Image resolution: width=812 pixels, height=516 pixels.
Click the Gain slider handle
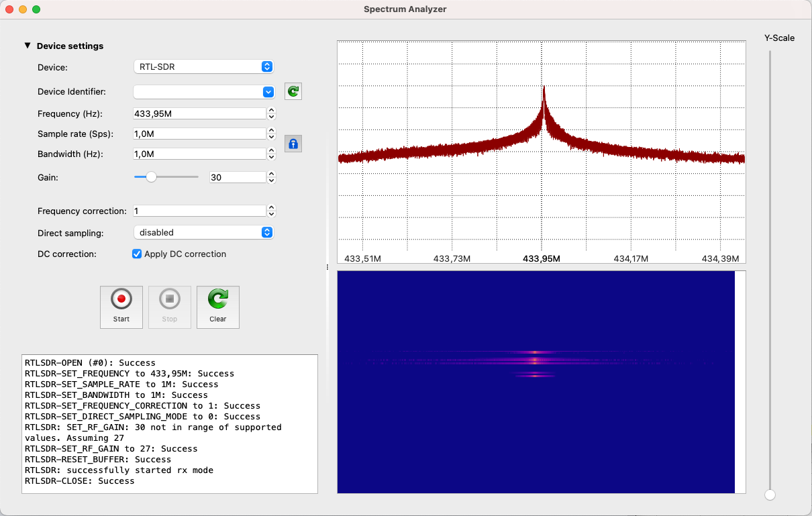click(x=152, y=177)
